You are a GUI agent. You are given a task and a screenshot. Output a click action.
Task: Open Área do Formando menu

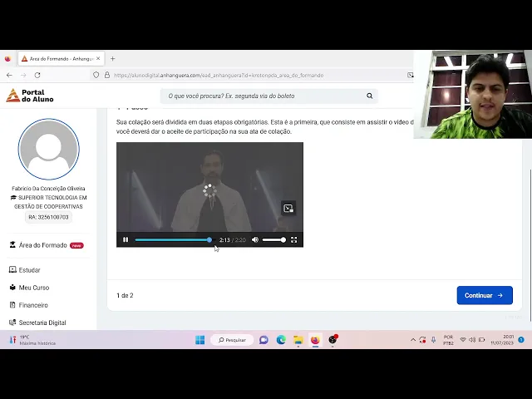(47, 245)
